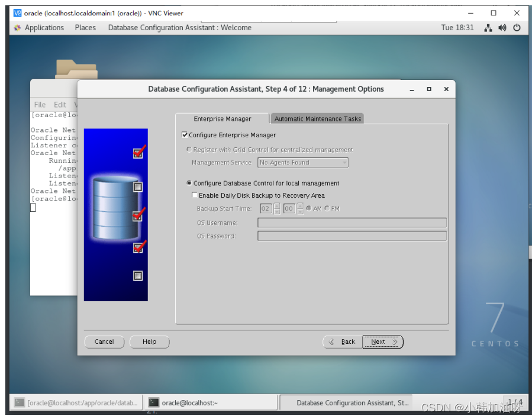Screen dimensions: 532x419
Task: Click Next to proceed
Action: [383, 341]
